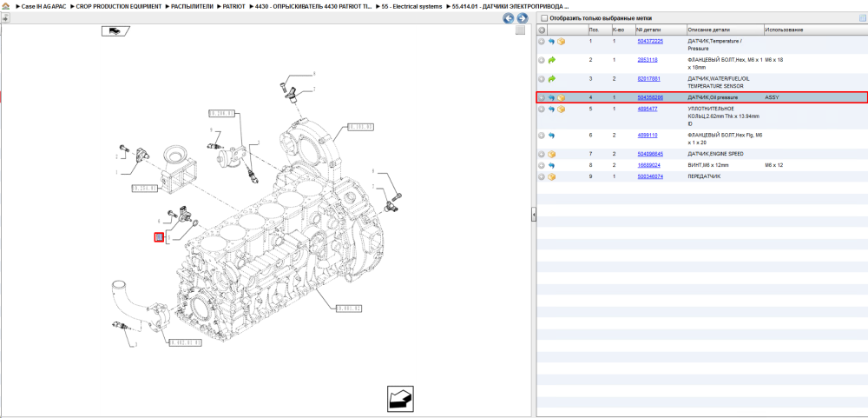Image resolution: width=868 pixels, height=418 pixels.
Task: Add part 82017881 using its circle button
Action: tap(542, 79)
